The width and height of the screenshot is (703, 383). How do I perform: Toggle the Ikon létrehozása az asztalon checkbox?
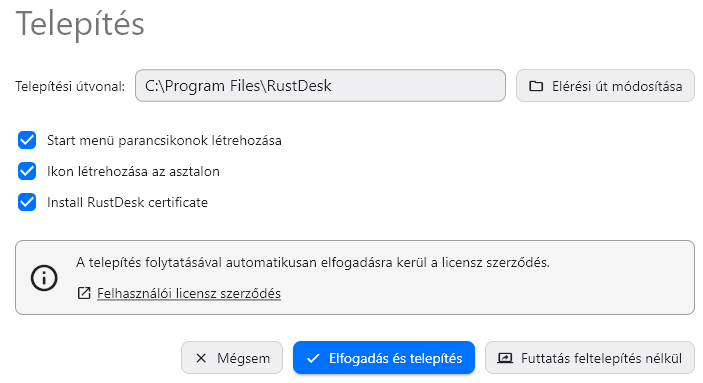point(27,171)
